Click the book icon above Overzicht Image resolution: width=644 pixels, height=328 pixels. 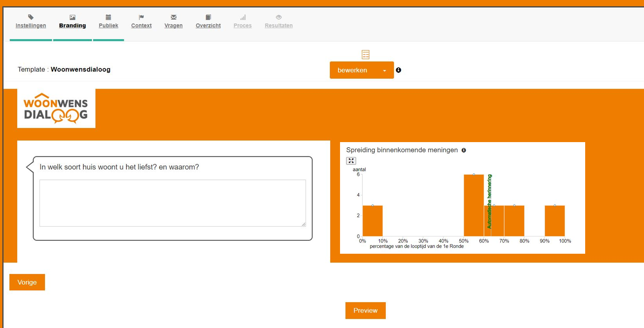[x=208, y=17]
